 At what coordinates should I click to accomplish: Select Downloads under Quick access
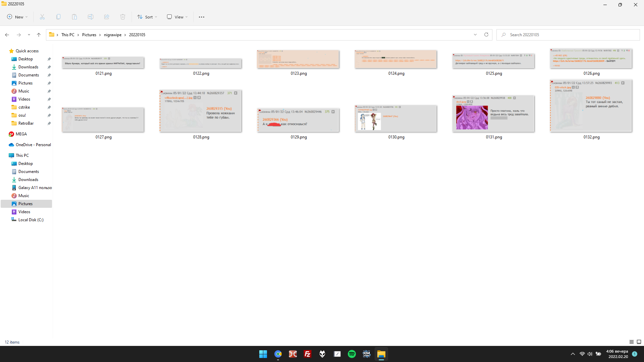click(28, 67)
